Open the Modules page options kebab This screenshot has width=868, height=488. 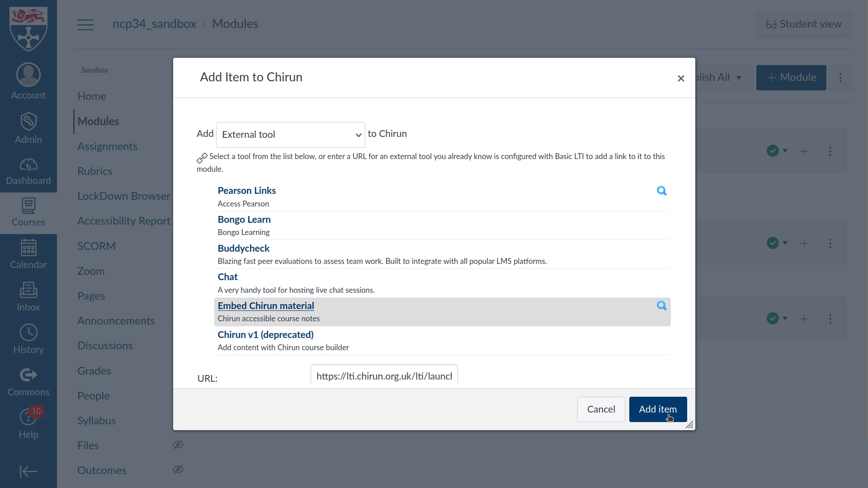(x=840, y=78)
